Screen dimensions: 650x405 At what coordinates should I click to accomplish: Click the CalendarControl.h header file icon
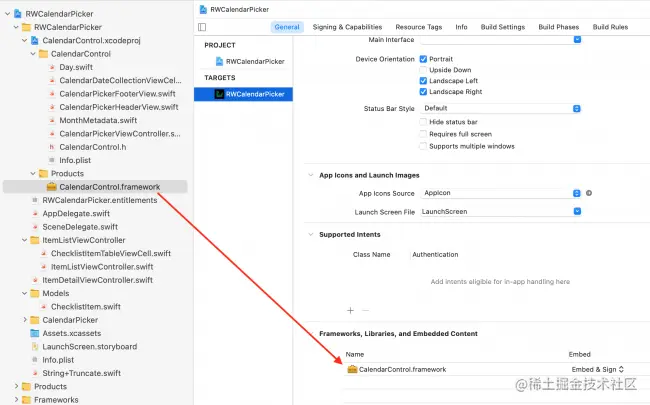[x=52, y=147]
